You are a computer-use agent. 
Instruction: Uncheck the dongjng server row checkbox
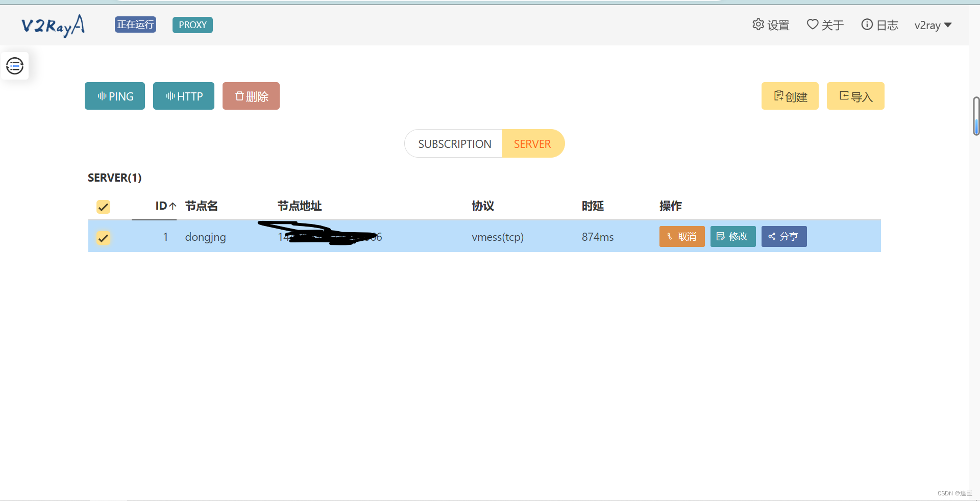pos(103,238)
